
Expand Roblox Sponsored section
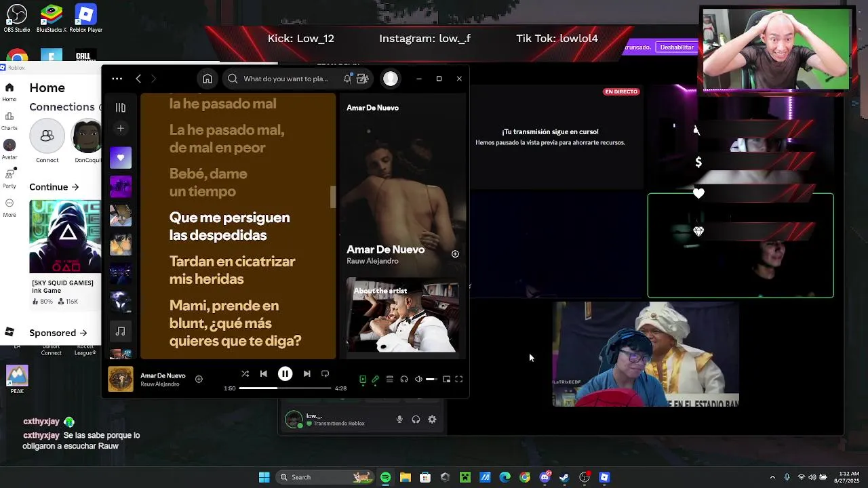click(58, 333)
